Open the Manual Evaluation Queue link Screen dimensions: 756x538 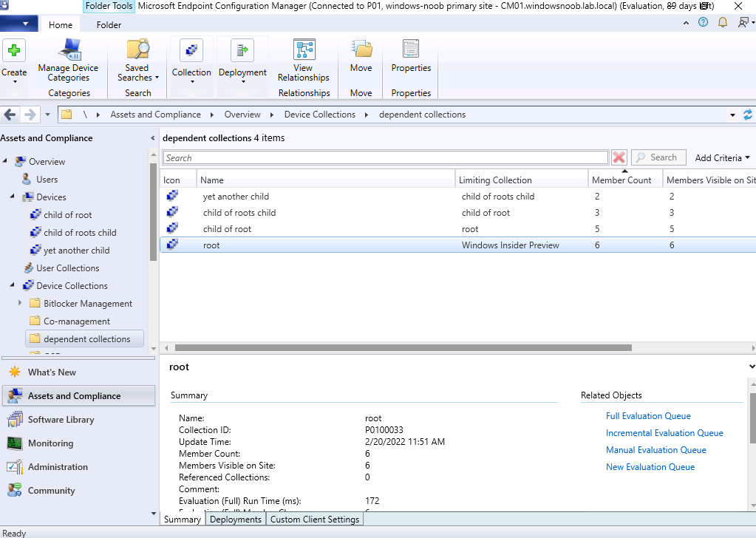click(x=655, y=450)
